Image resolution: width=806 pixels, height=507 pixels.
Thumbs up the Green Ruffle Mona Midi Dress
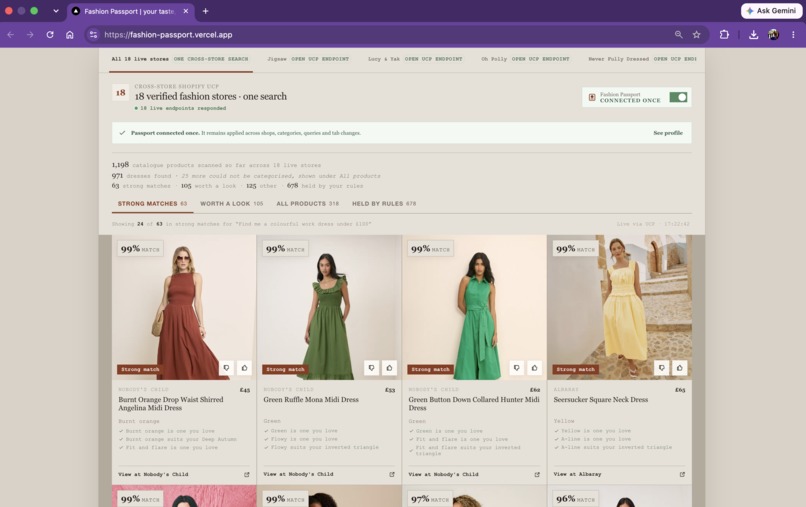point(390,368)
